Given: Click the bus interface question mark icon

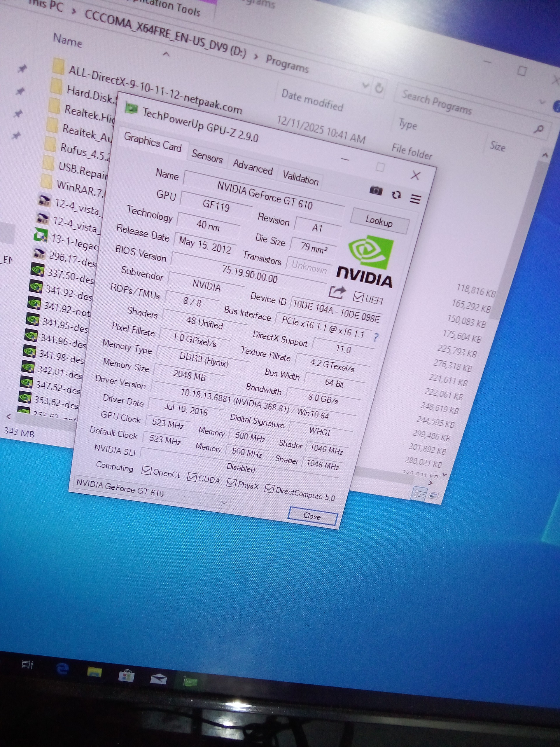Looking at the screenshot, I should 376,337.
